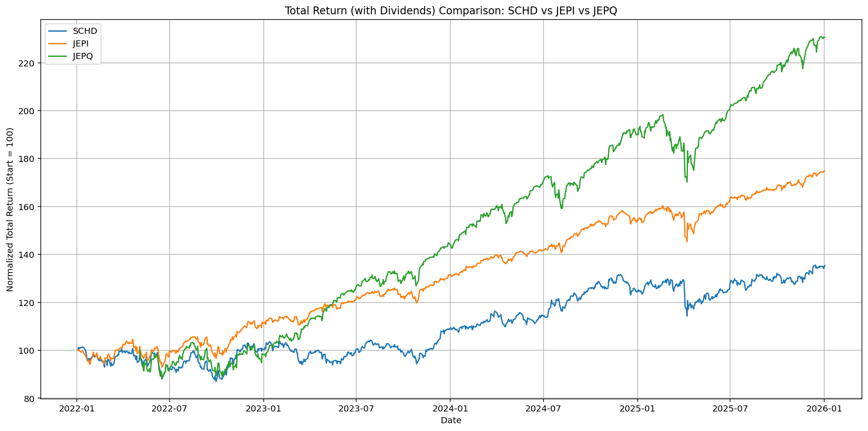This screenshot has width=868, height=431.
Task: Click the blue SCHD legend line swatch
Action: pos(57,31)
